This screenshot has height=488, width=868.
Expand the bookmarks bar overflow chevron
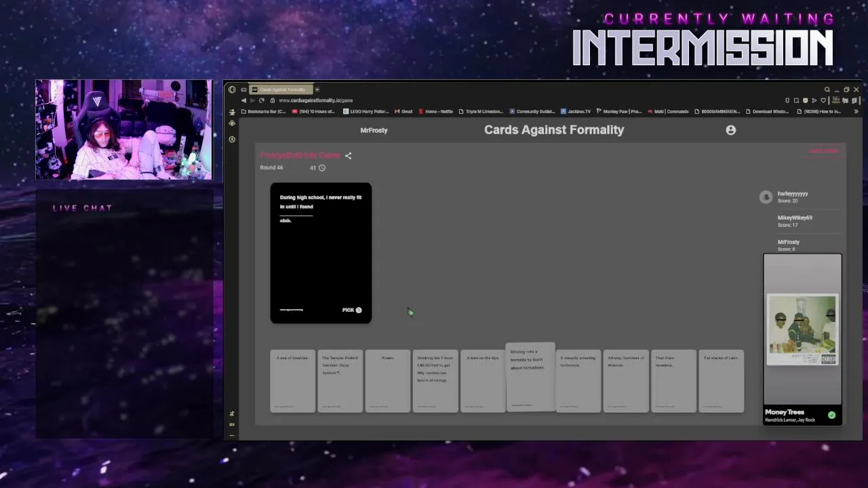coord(856,111)
